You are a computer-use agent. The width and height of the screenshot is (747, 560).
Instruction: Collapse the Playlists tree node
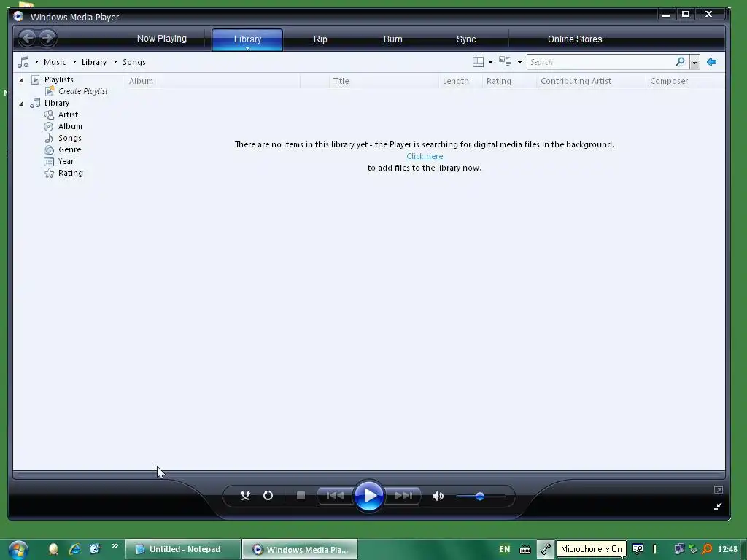click(21, 80)
